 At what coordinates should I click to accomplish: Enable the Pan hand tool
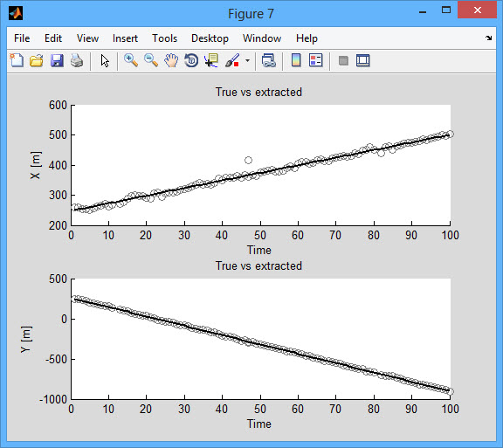171,60
